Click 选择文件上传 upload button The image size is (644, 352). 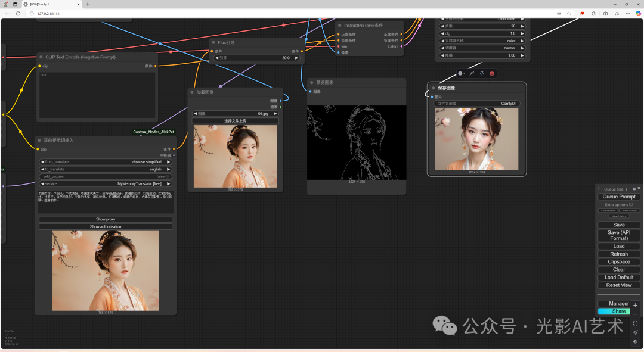[236, 121]
